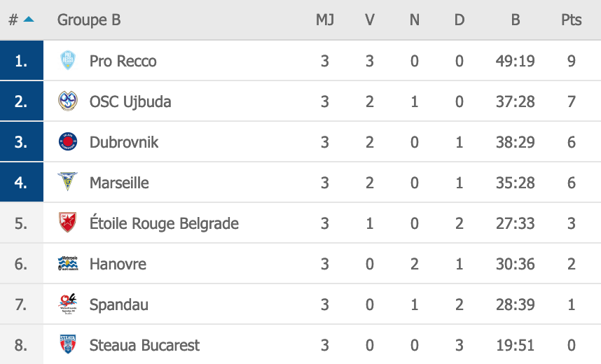Open the Pro Recco team link
This screenshot has height=364, width=601.
click(x=123, y=61)
